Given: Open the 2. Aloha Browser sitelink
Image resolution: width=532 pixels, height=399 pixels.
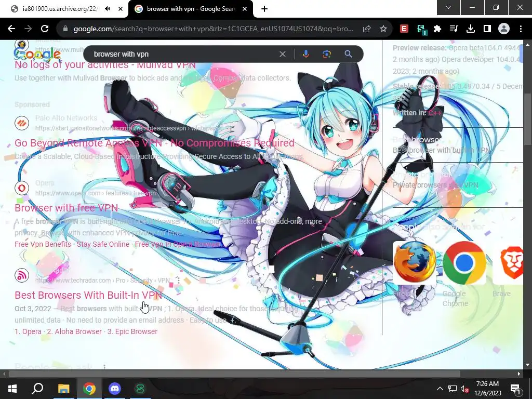Looking at the screenshot, I should point(74,331).
